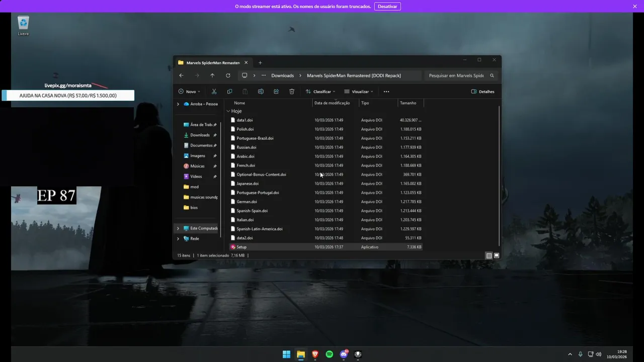The image size is (644, 362).
Task: Expand the Rede node
Action: [x=178, y=239]
